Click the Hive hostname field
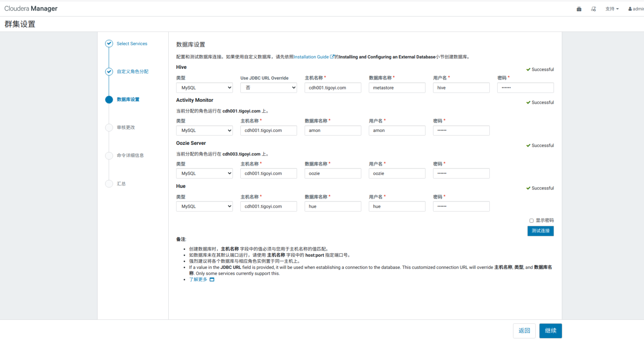Image resolution: width=644 pixels, height=342 pixels. tap(333, 88)
